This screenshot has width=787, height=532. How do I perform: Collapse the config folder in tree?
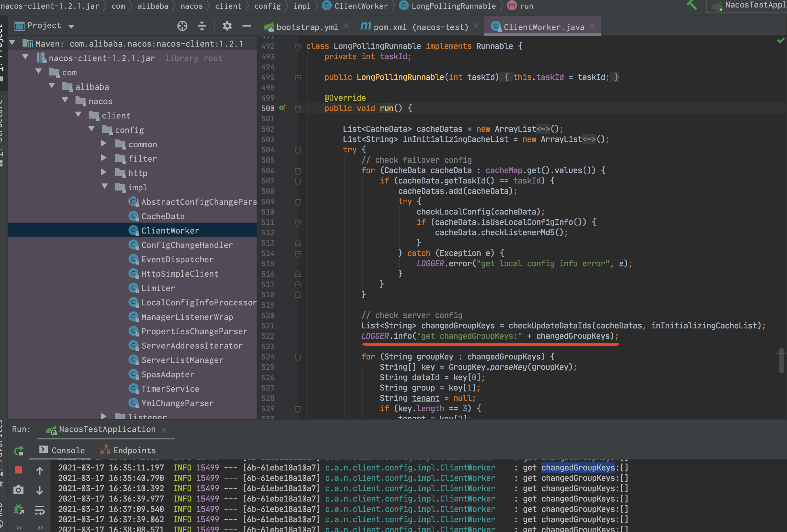91,129
